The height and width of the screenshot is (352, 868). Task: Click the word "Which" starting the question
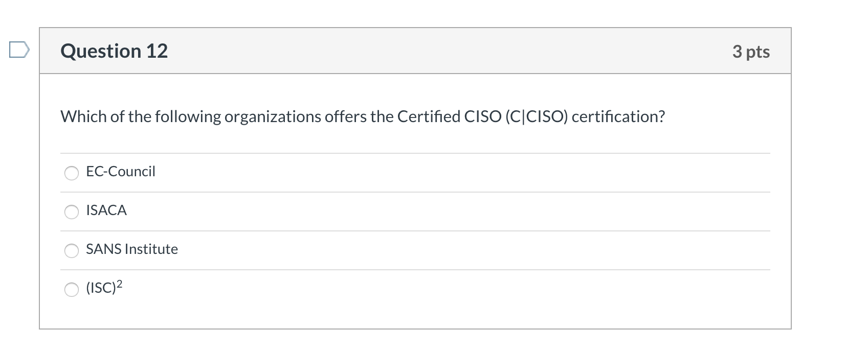click(x=83, y=116)
